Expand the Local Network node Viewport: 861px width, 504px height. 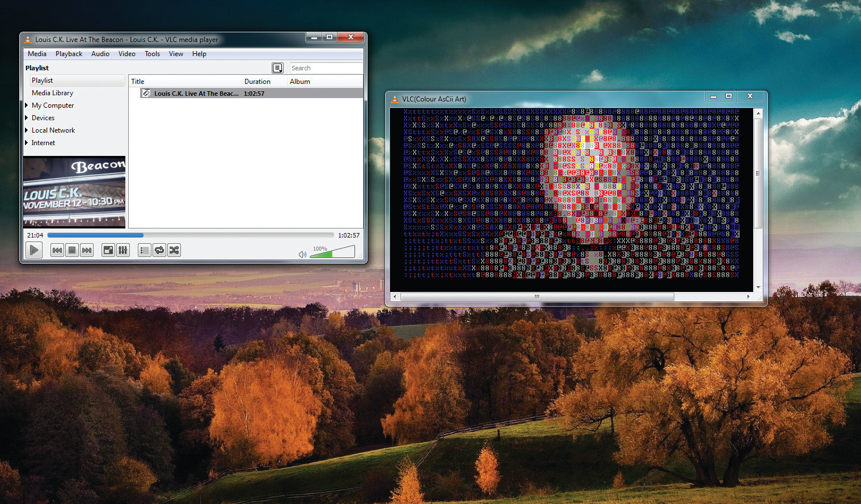(x=27, y=130)
